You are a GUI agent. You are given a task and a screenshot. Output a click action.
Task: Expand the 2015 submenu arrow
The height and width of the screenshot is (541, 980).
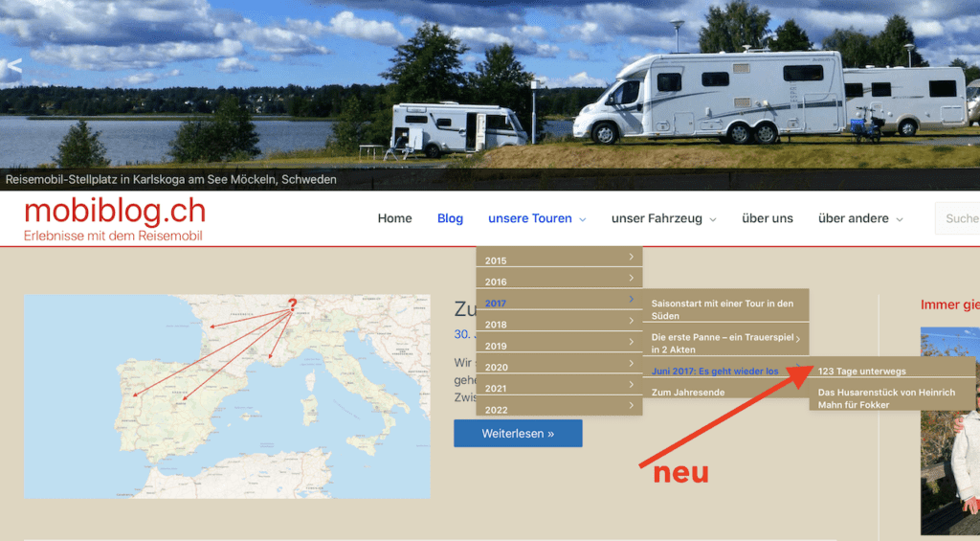click(631, 257)
